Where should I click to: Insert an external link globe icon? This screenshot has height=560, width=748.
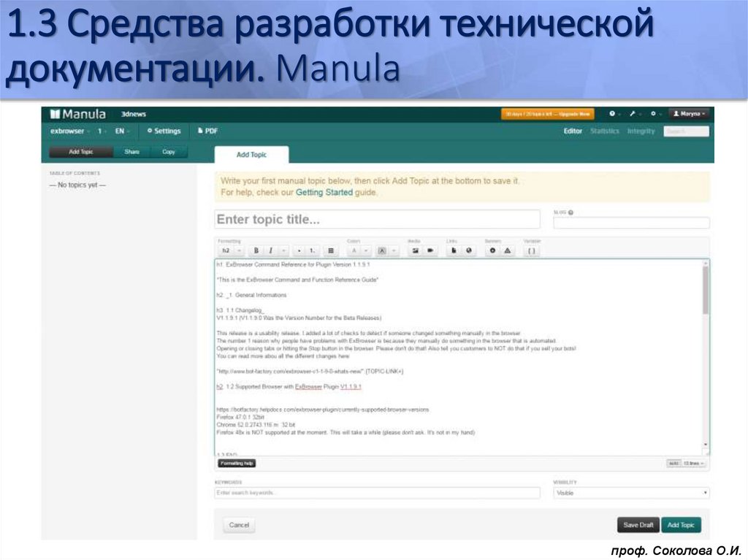click(x=470, y=250)
